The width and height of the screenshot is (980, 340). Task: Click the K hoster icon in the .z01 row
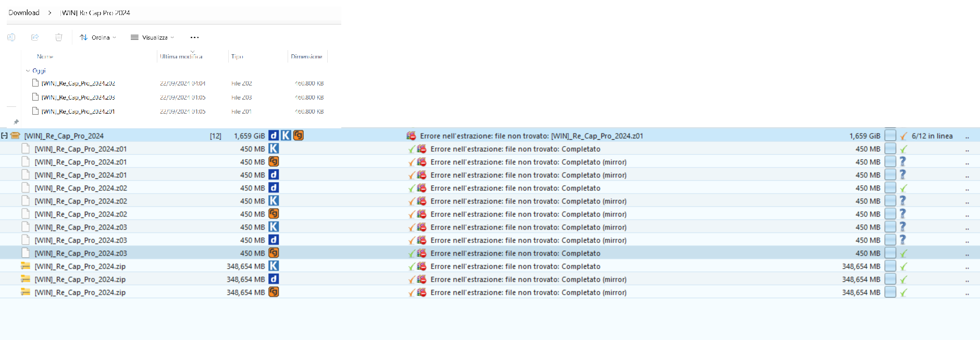pos(274,149)
